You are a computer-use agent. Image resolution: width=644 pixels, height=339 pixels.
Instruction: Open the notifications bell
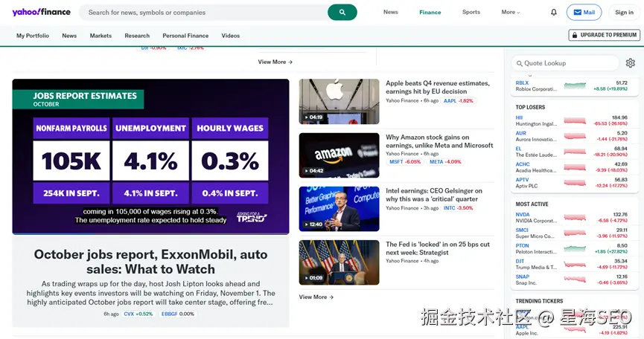pos(554,13)
